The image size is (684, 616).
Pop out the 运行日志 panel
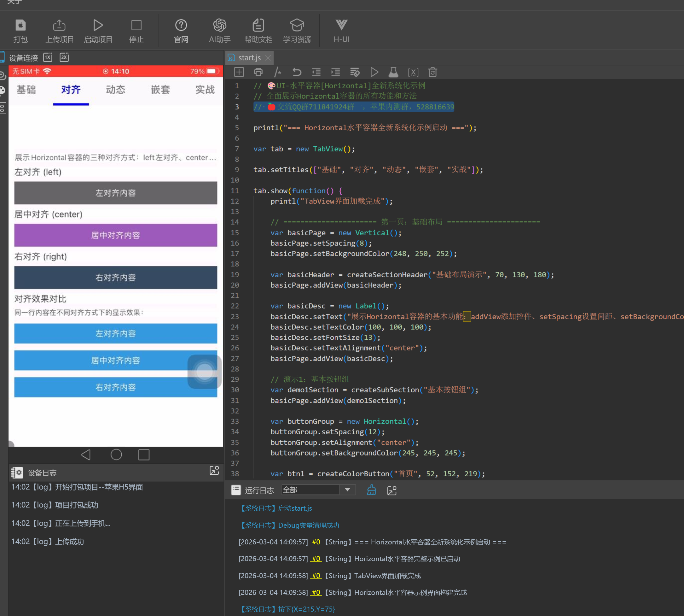point(392,490)
